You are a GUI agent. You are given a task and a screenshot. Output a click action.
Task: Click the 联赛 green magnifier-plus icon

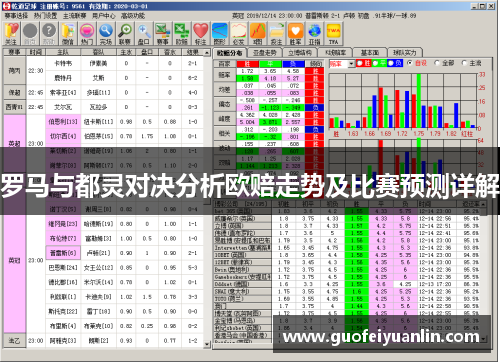tap(125, 33)
